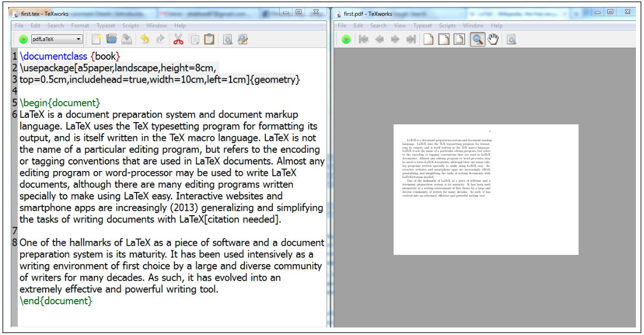This screenshot has width=644, height=335.
Task: Go to next page in PDF viewer
Action: tap(395, 39)
